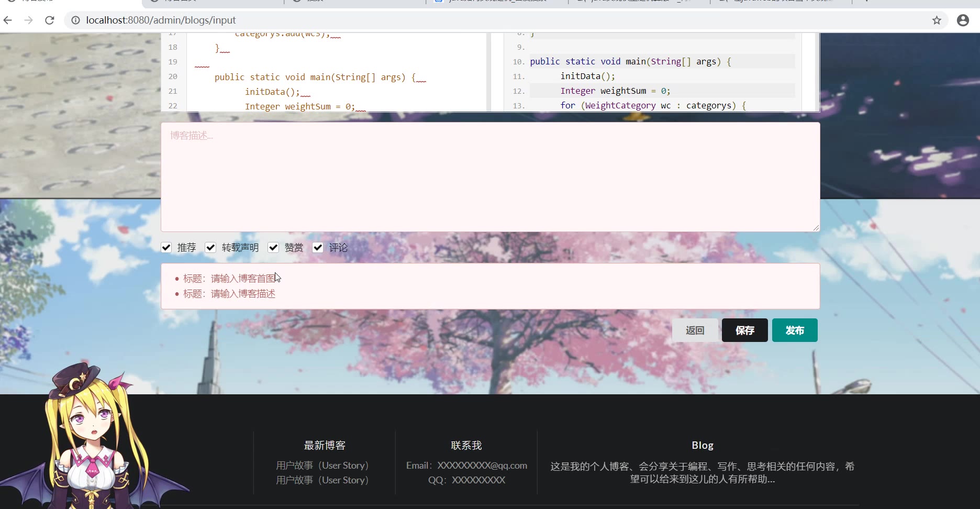
Task: Click the 最新博客 footer heading
Action: (325, 446)
